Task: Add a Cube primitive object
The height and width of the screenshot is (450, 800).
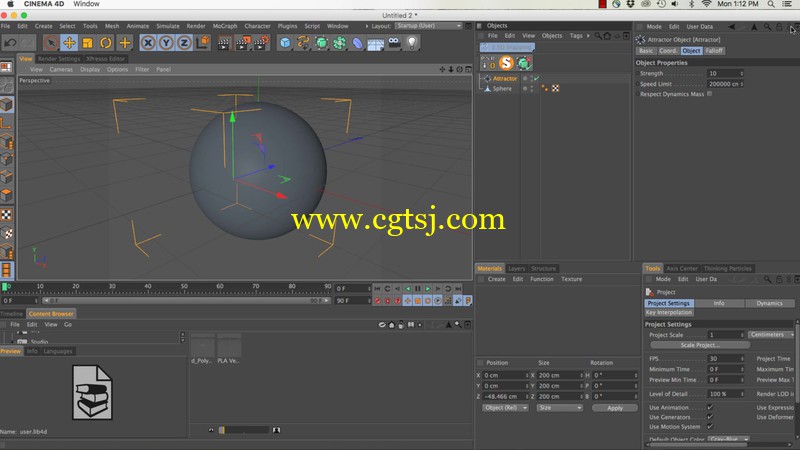Action: pos(285,43)
